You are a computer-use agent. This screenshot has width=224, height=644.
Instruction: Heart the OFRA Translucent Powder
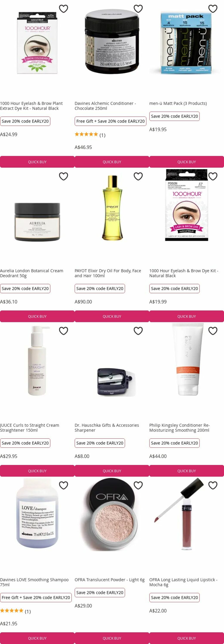tap(138, 485)
